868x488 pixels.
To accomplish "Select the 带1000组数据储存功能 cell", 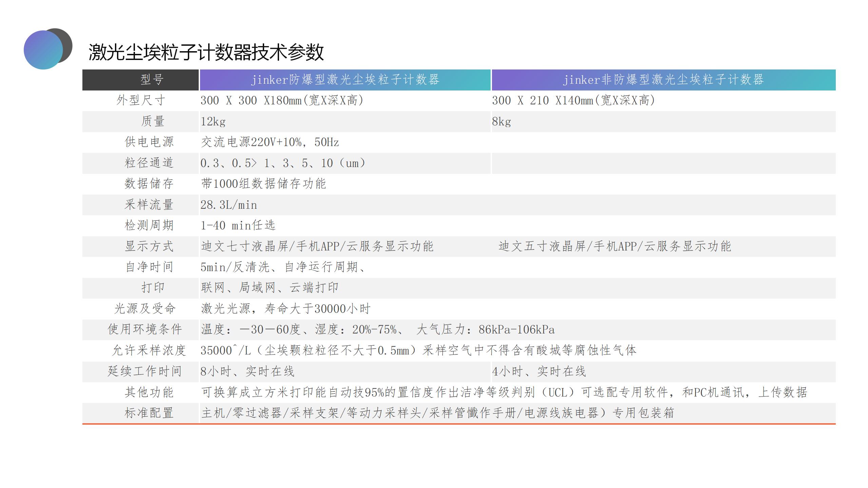I will click(x=263, y=184).
